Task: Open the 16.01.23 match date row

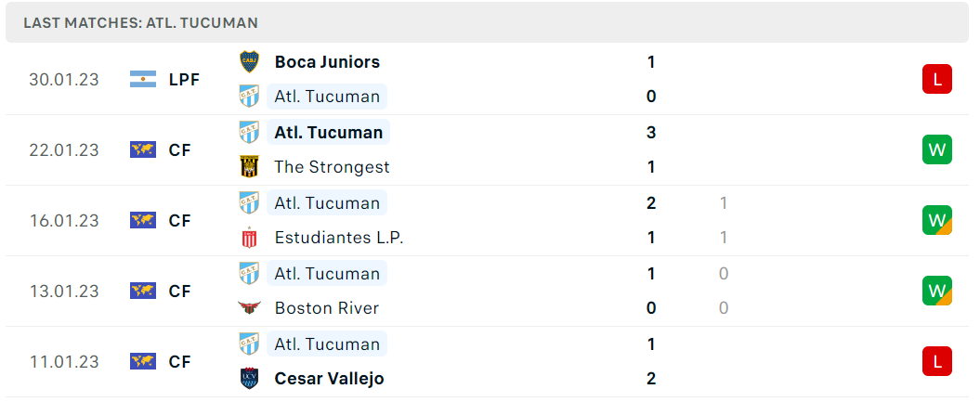Action: [490, 220]
